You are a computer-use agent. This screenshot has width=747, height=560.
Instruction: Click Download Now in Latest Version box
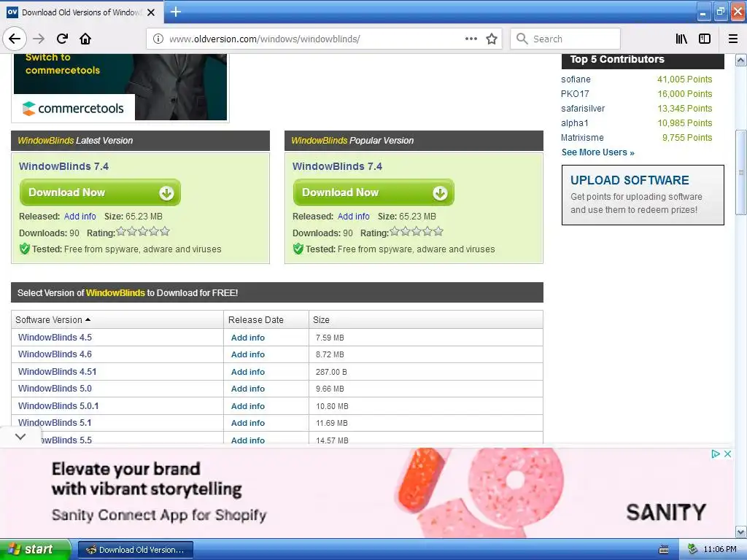click(100, 192)
